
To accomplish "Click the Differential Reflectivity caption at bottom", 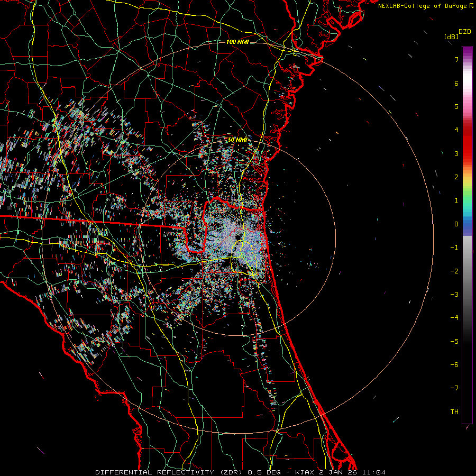I will click(240, 472).
